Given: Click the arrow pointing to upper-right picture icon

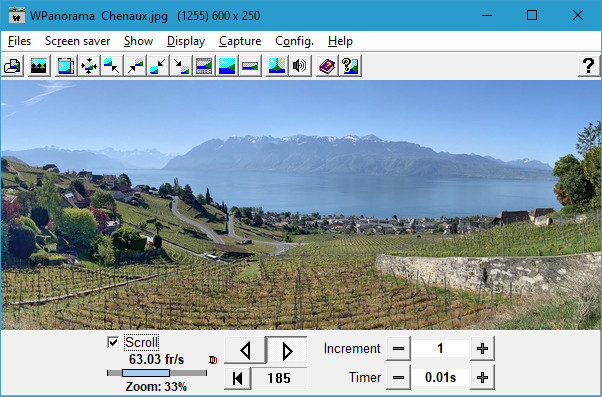Looking at the screenshot, I should click(x=135, y=66).
